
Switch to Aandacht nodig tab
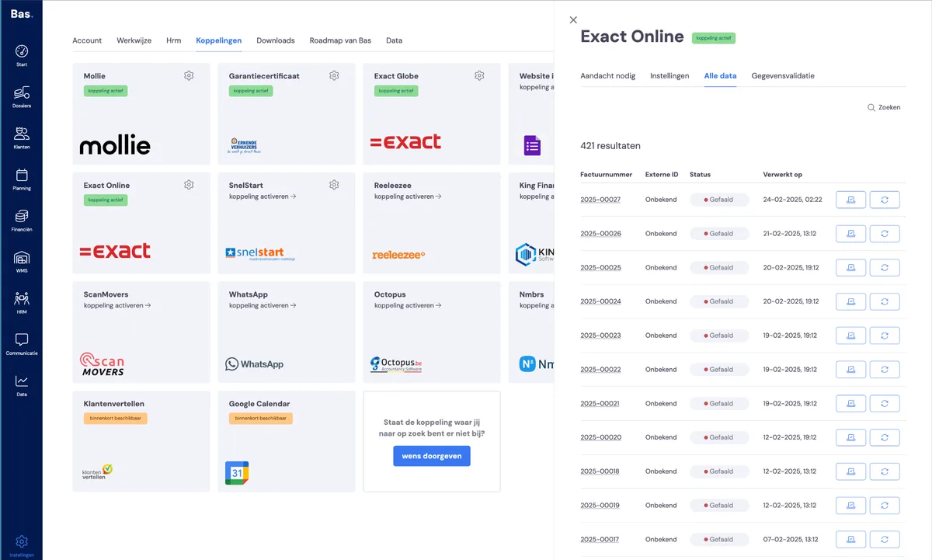click(x=608, y=75)
